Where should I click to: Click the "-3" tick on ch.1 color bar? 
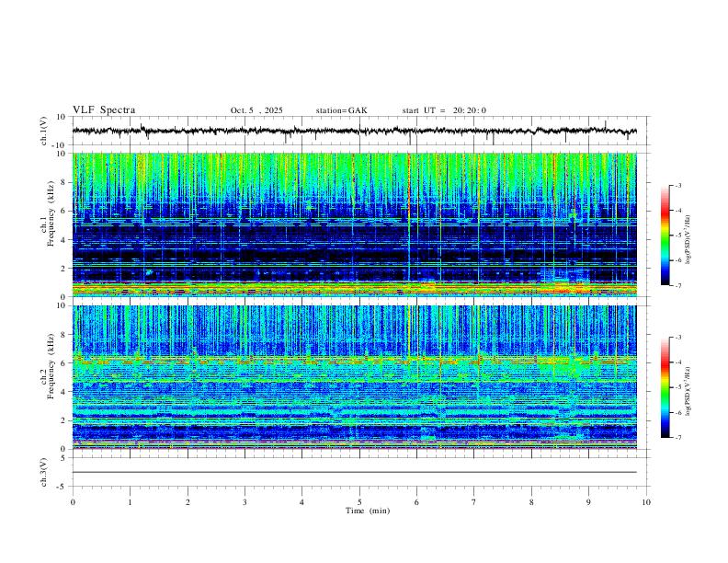tap(677, 185)
